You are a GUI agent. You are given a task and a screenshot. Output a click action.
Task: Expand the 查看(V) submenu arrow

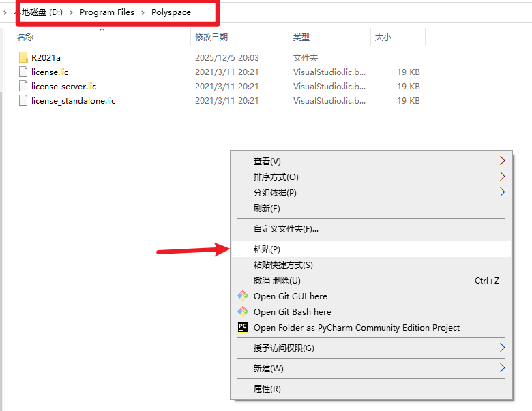[x=503, y=161]
